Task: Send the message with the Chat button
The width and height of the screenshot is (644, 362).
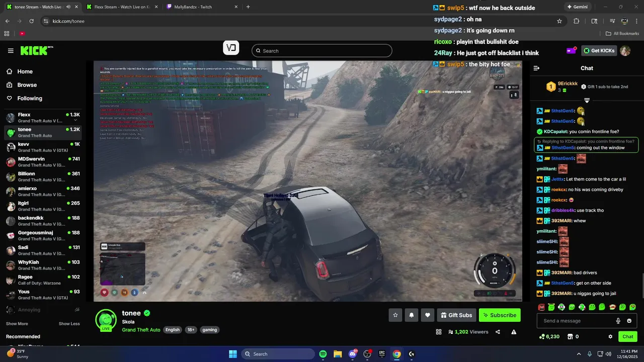Action: pyautogui.click(x=628, y=336)
